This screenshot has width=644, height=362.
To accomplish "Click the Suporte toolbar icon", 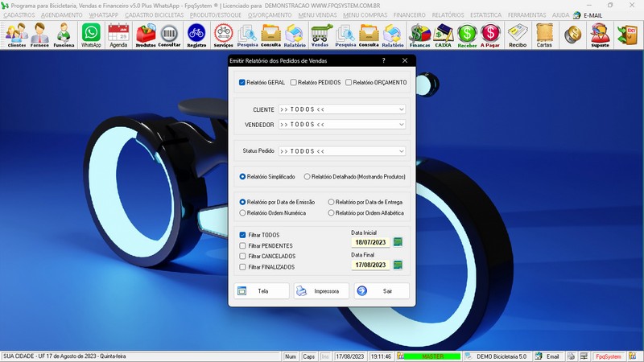I will click(600, 35).
